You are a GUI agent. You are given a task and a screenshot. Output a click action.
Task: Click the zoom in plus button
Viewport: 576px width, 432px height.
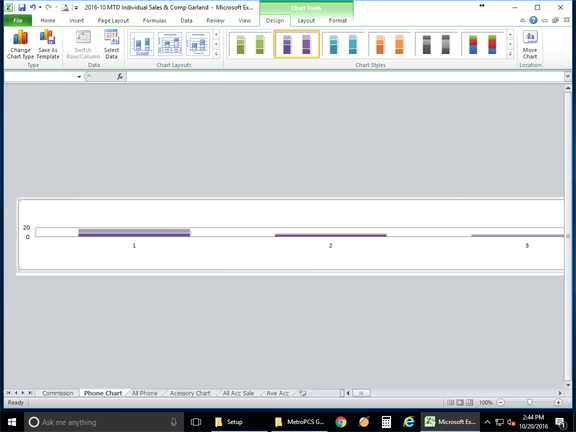[x=558, y=403]
